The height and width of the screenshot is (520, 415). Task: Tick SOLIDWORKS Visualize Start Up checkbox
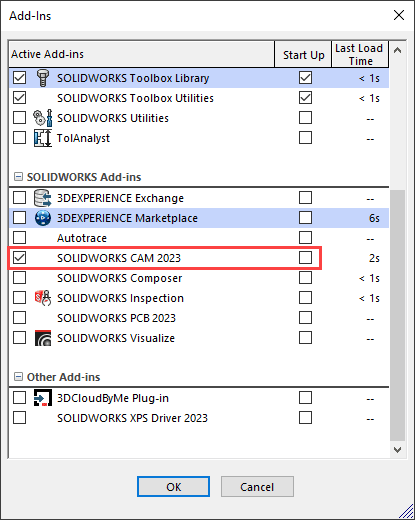[305, 338]
